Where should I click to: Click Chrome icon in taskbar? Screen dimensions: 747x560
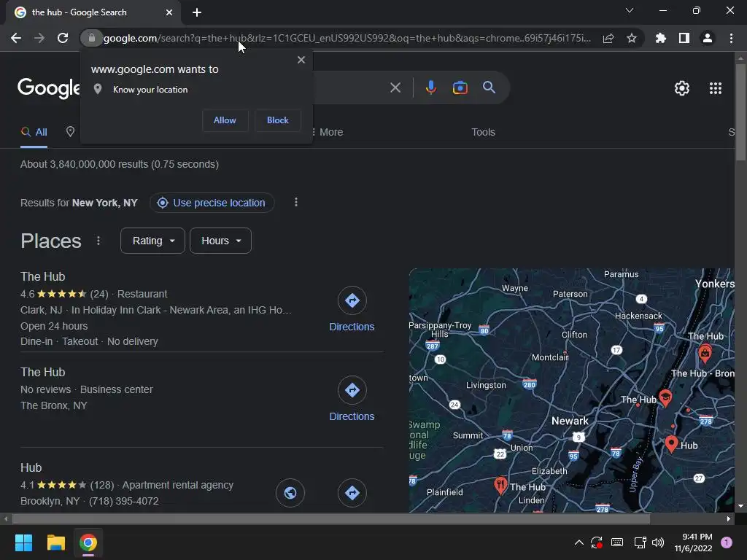coord(88,542)
